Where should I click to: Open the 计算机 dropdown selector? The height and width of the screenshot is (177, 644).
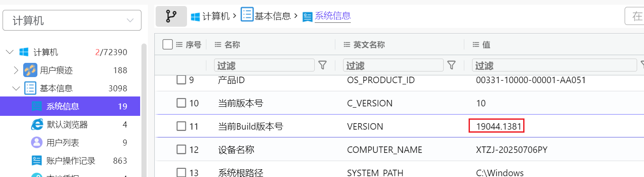pos(72,20)
